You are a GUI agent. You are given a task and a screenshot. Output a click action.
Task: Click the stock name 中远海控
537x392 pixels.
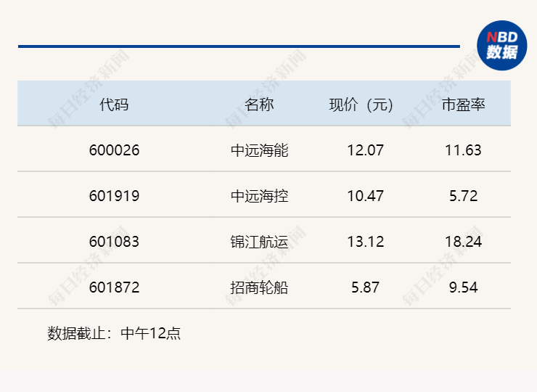(259, 196)
